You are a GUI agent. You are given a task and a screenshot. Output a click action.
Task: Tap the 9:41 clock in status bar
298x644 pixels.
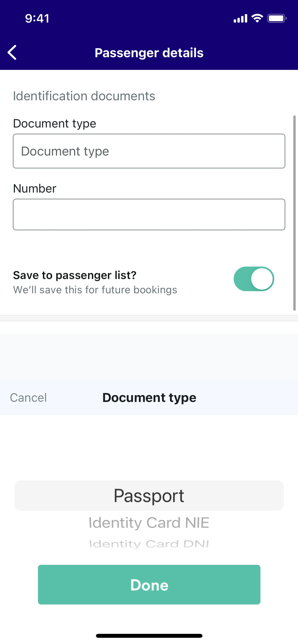point(37,18)
